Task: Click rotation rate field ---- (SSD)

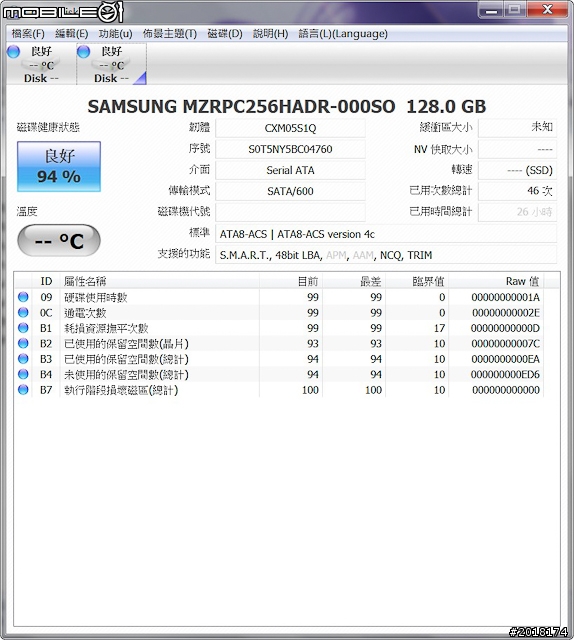Action: 517,170
